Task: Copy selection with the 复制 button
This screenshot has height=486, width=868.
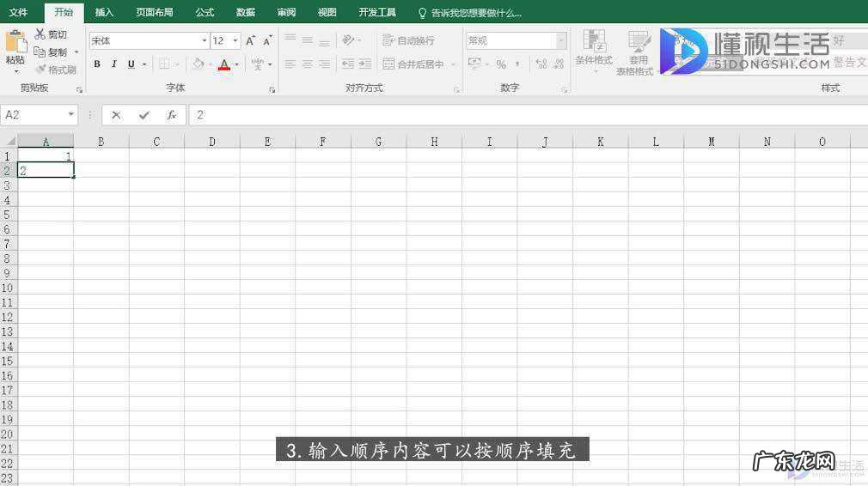Action: pyautogui.click(x=51, y=52)
